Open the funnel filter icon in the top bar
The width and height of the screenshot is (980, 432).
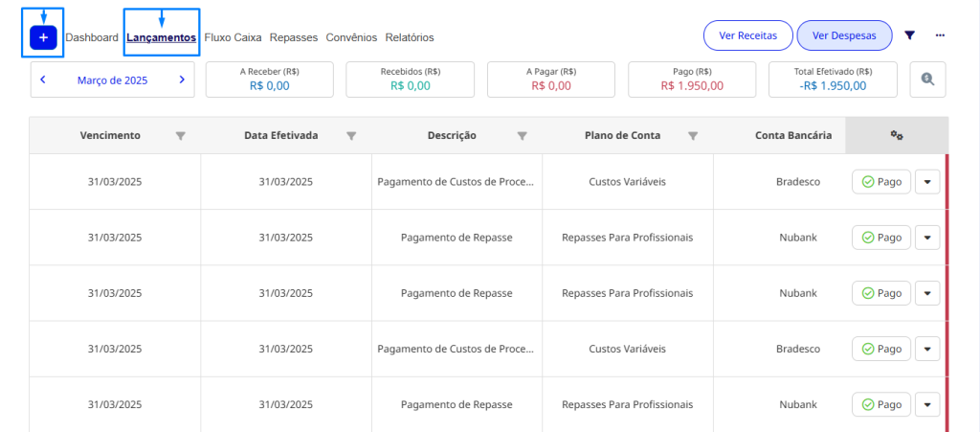coord(910,35)
